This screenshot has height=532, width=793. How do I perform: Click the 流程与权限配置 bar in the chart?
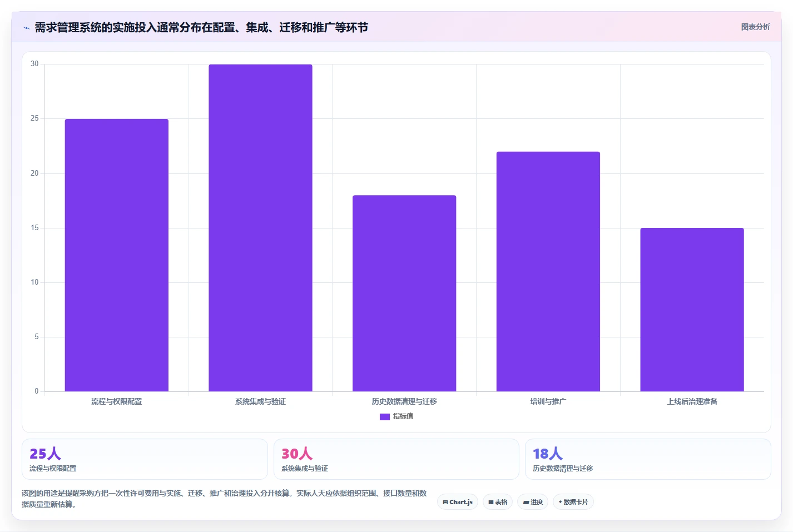click(x=117, y=255)
